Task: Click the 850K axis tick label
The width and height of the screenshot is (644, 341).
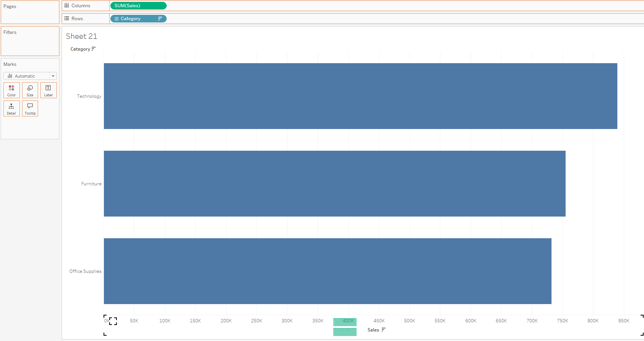Action: pyautogui.click(x=623, y=321)
